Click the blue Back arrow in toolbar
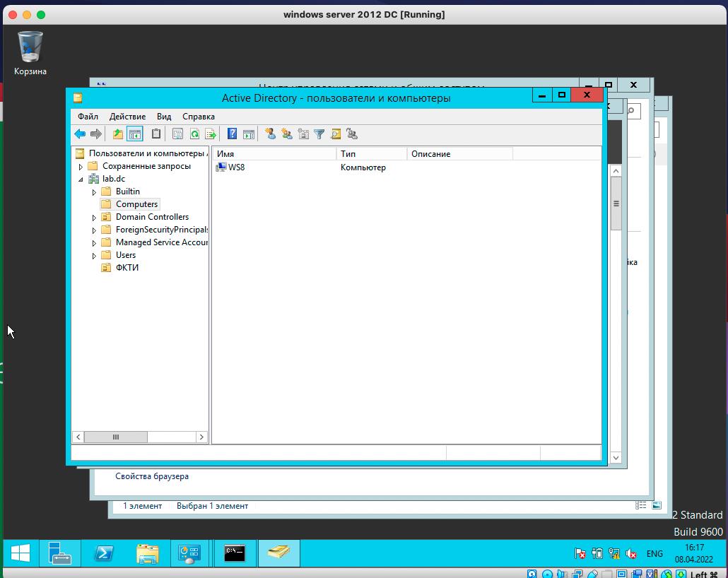Viewport: 728px width, 578px height. point(80,134)
